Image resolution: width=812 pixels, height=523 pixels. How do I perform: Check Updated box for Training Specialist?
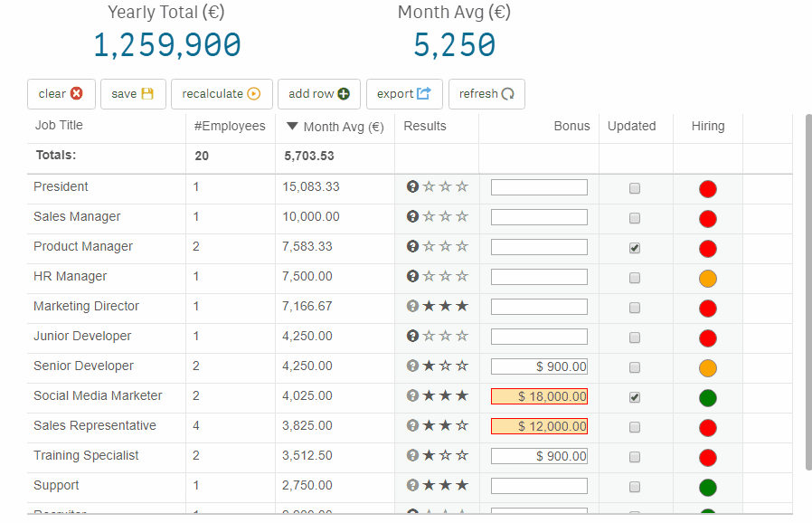click(x=635, y=457)
